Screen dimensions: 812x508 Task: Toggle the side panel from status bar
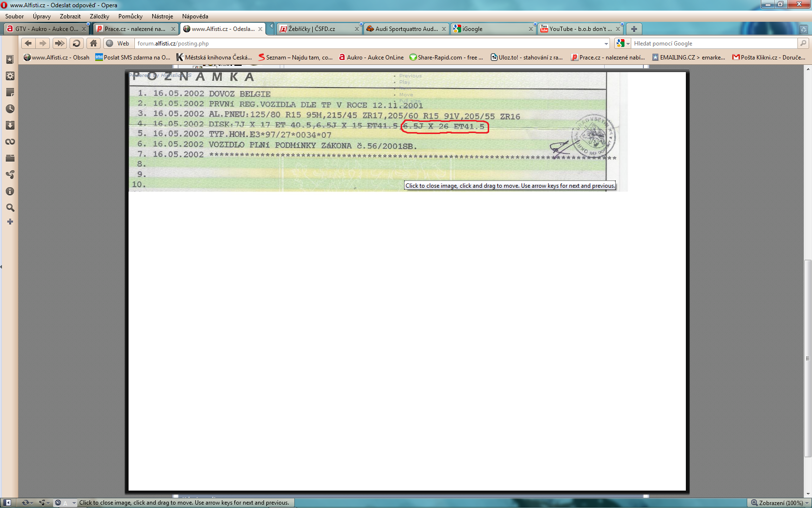(x=7, y=503)
